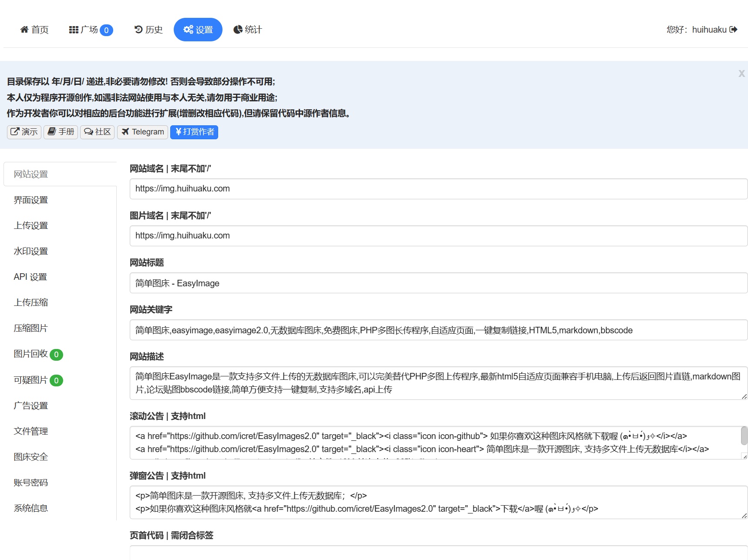
Task: Visit the 社区 community link
Action: point(98,132)
